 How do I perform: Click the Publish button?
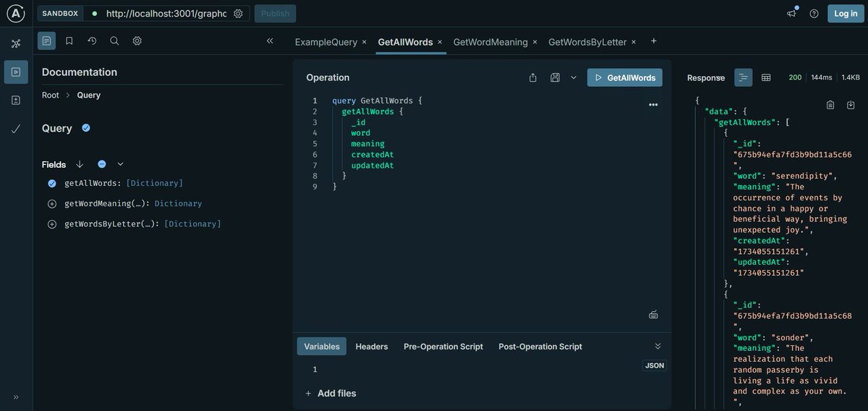point(275,14)
